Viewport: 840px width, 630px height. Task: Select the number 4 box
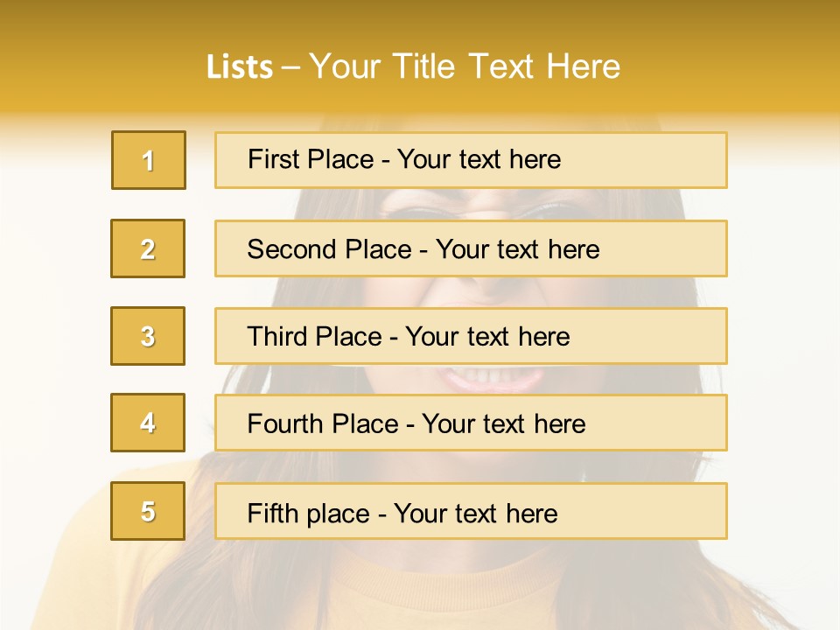click(x=148, y=423)
